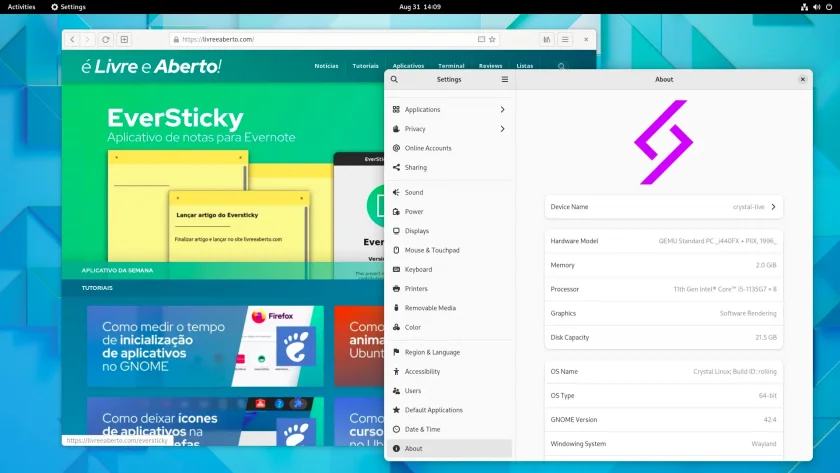
Task: Click Activities in the top bar
Action: coord(21,7)
